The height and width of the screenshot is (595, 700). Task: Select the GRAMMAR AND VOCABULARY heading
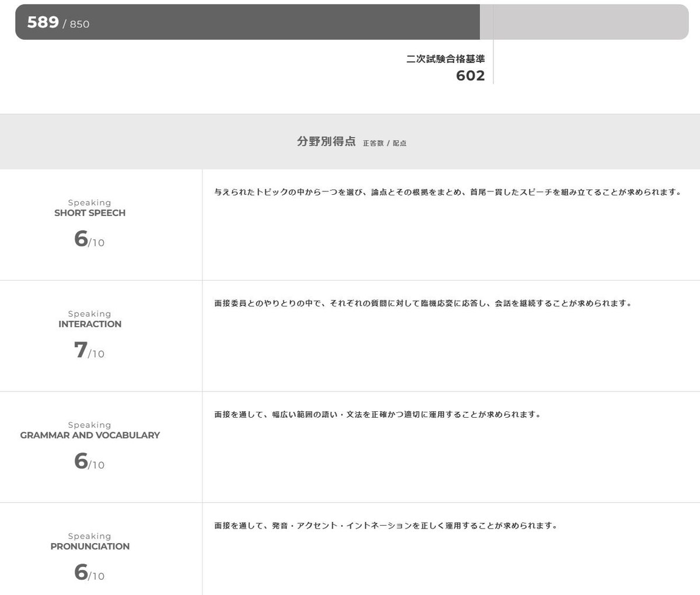90,430
